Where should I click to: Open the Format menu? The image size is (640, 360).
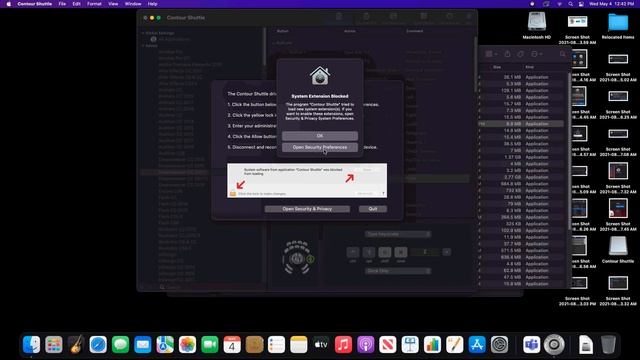(x=94, y=4)
